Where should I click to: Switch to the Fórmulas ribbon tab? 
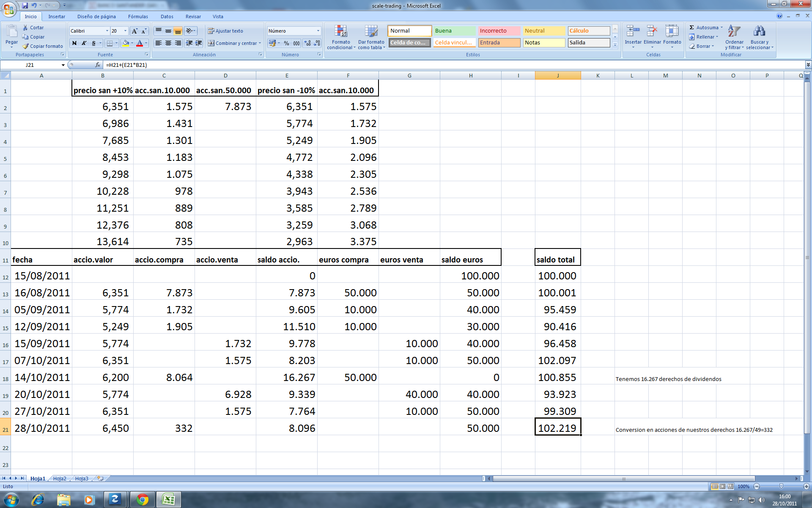(138, 17)
